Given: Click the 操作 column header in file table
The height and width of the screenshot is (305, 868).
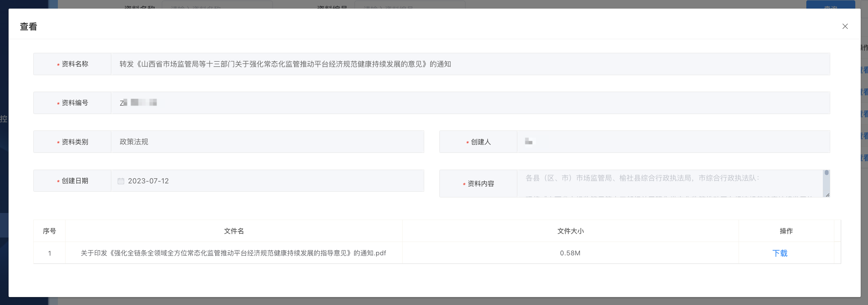Looking at the screenshot, I should coord(786,231).
